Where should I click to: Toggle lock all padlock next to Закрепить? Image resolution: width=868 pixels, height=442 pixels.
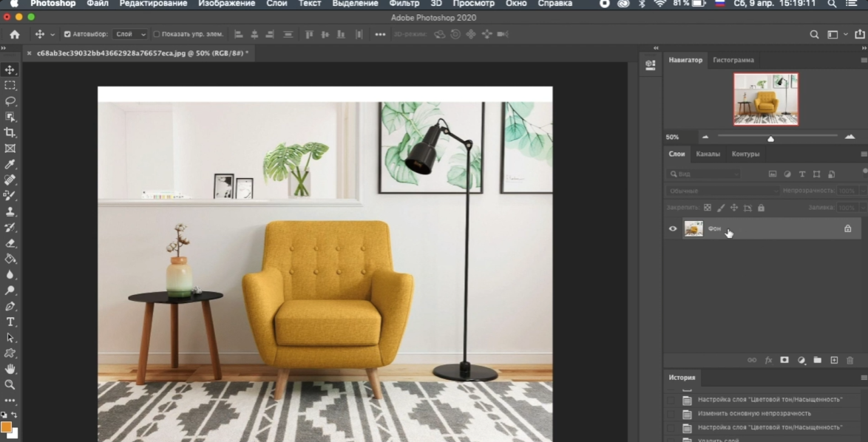coord(761,208)
